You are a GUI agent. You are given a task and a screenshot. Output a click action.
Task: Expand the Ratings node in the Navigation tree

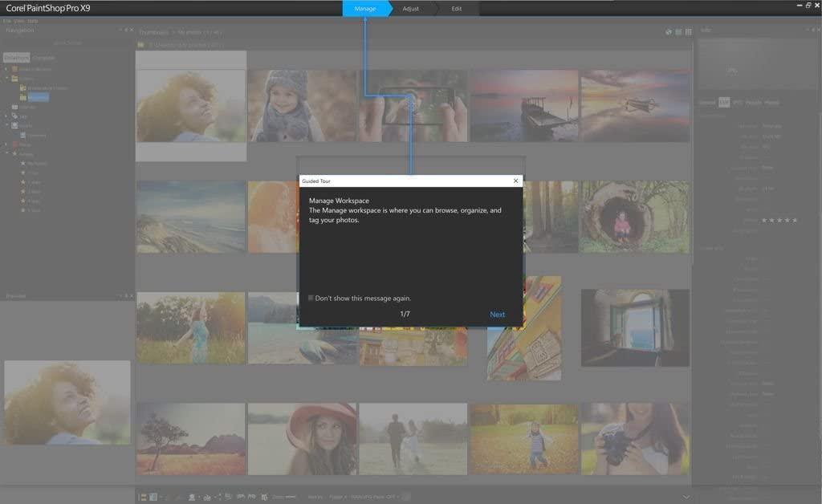click(7, 152)
